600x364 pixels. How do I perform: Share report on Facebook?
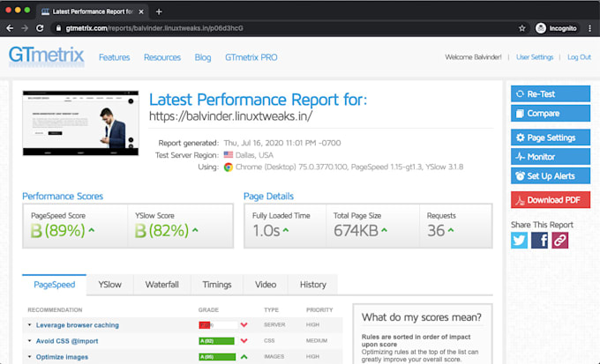tap(539, 241)
